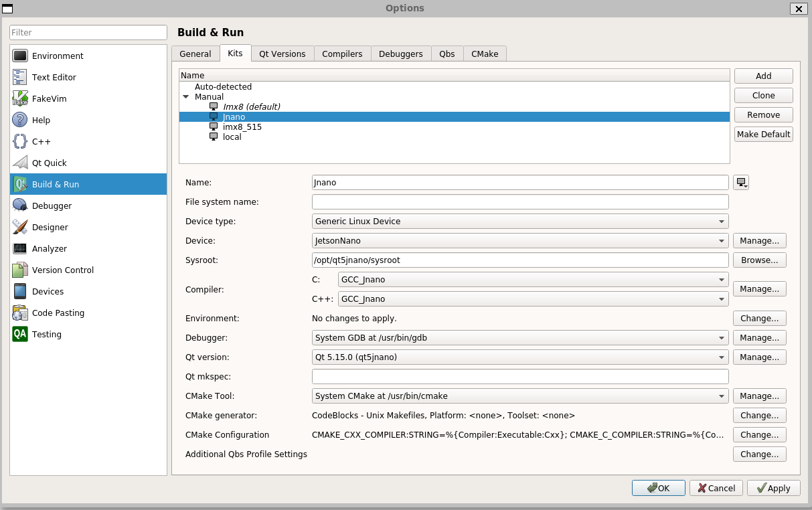
Task: Open the Qt version dropdown
Action: point(520,357)
